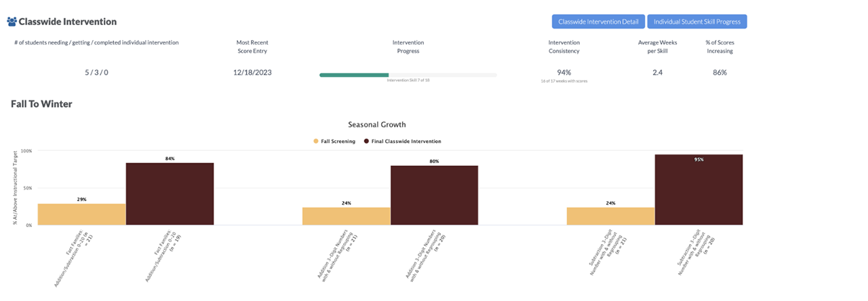This screenshot has width=868, height=301.
Task: Click the 94% intervention consistency value
Action: pos(564,73)
